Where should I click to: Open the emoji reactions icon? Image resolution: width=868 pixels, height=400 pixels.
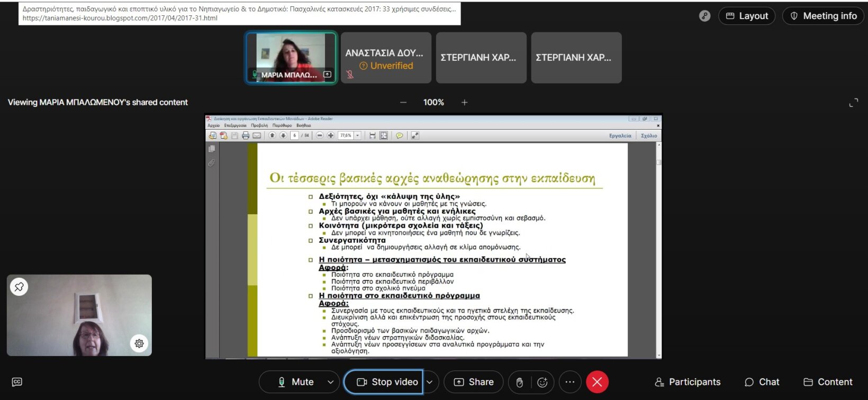(x=542, y=382)
